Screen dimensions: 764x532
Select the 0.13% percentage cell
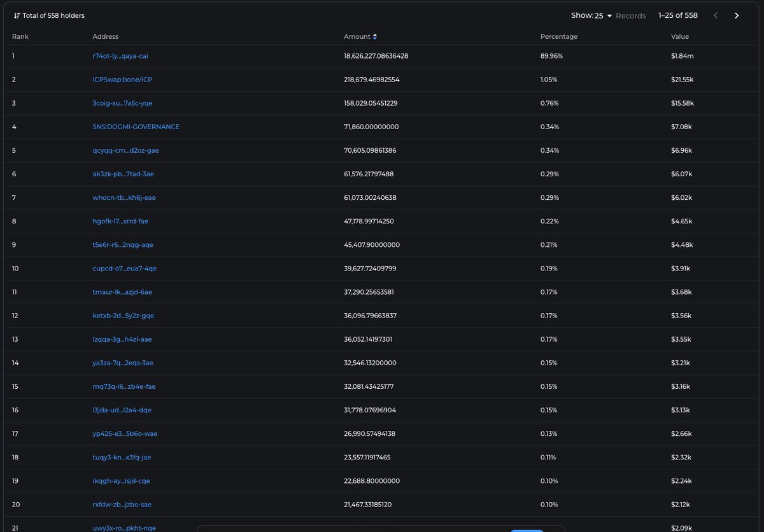tap(549, 433)
